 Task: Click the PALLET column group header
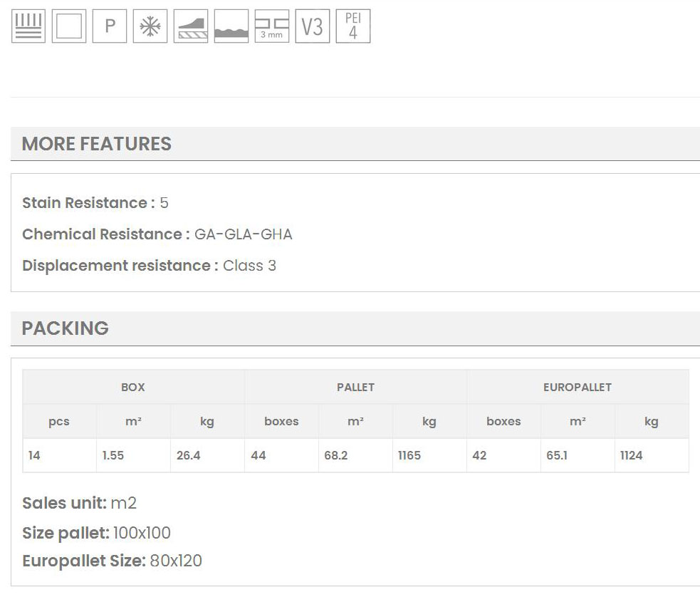(x=355, y=388)
